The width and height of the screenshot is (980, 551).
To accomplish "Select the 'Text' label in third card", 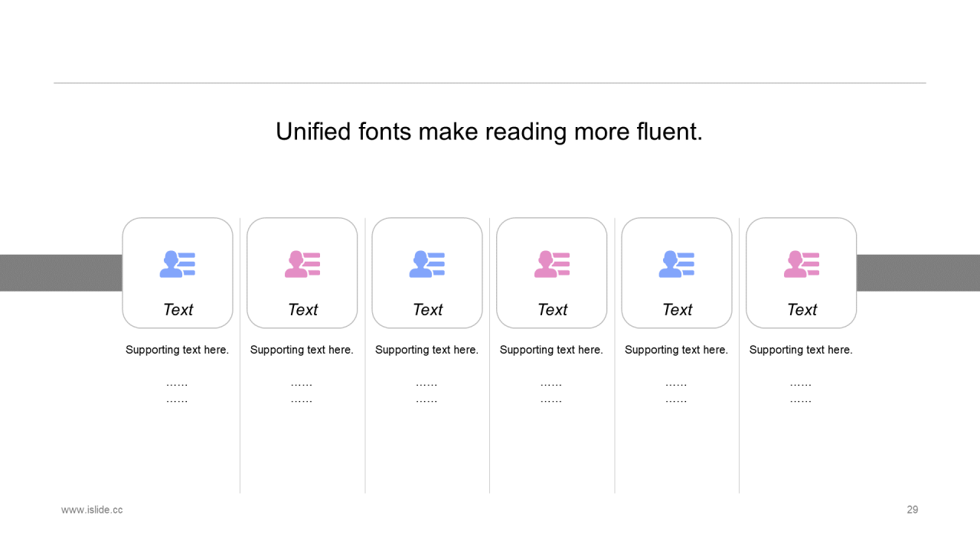I will [x=427, y=309].
